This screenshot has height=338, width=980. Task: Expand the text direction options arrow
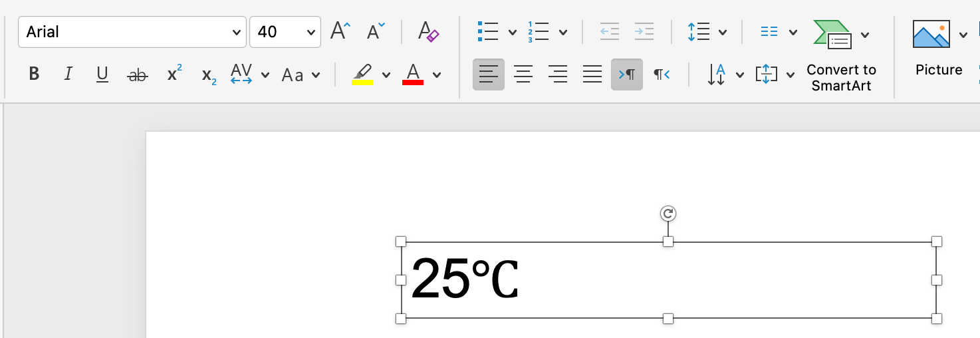tap(740, 75)
